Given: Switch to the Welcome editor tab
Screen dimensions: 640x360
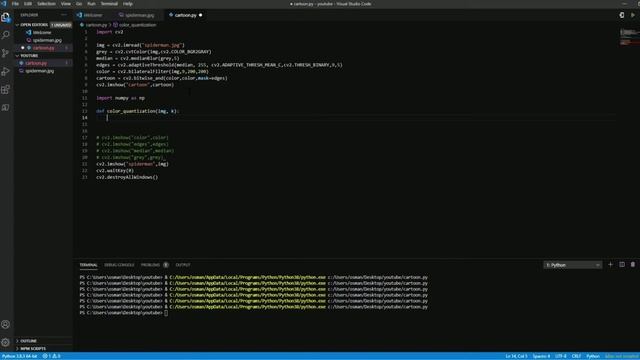Looking at the screenshot, I should point(93,15).
